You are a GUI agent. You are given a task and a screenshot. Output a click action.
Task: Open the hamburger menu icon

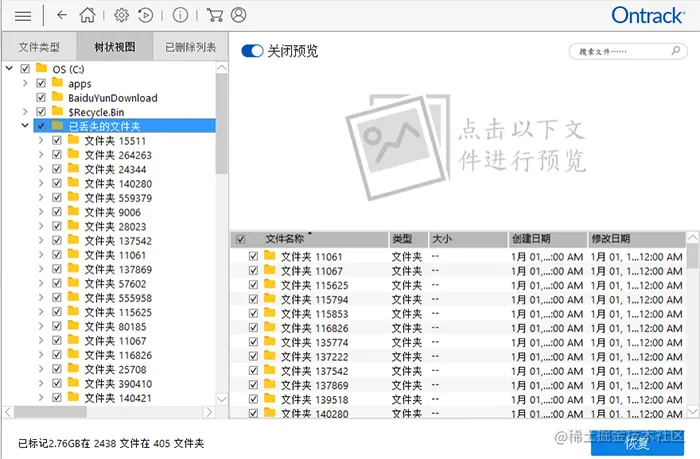[23, 16]
